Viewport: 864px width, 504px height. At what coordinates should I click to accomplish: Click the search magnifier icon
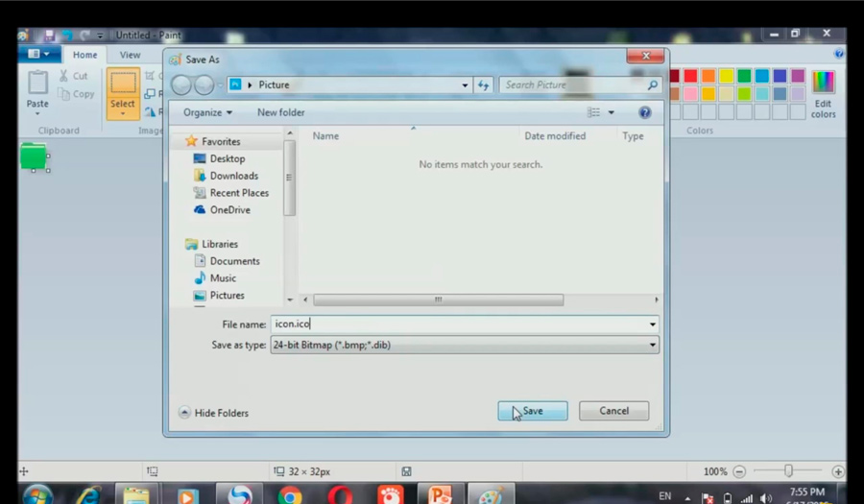pyautogui.click(x=653, y=84)
